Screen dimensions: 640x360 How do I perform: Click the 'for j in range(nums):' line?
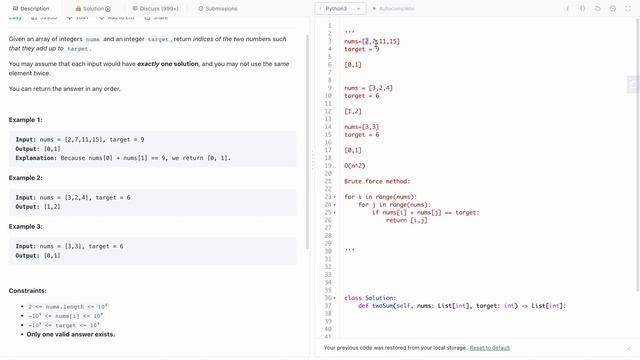pos(394,205)
